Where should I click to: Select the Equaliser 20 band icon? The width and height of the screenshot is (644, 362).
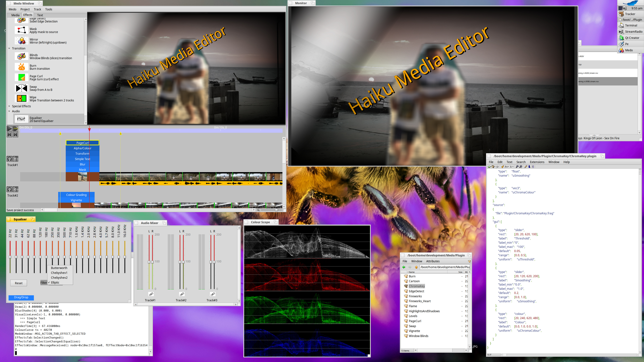pyautogui.click(x=21, y=119)
